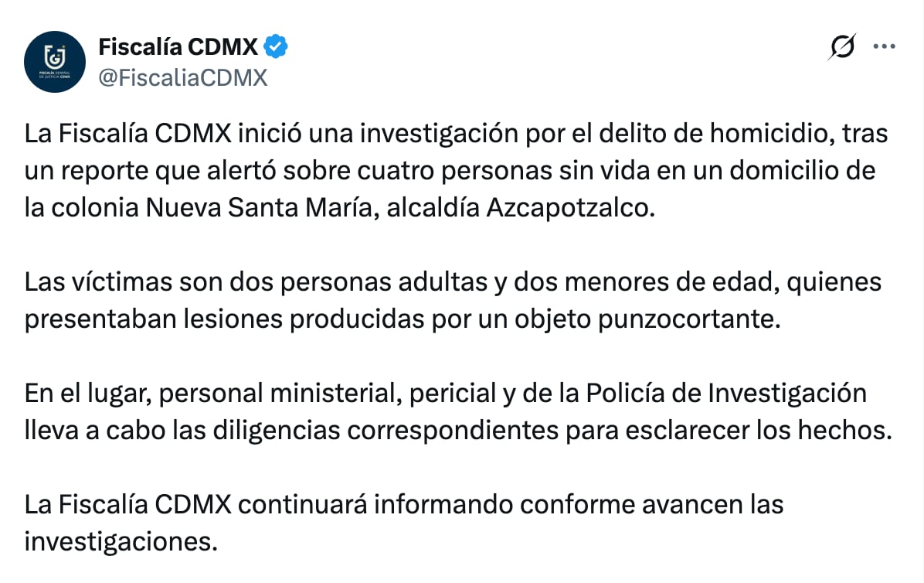Click the tweet header area near the username
Screen dimensions: 924x583
(x=178, y=46)
